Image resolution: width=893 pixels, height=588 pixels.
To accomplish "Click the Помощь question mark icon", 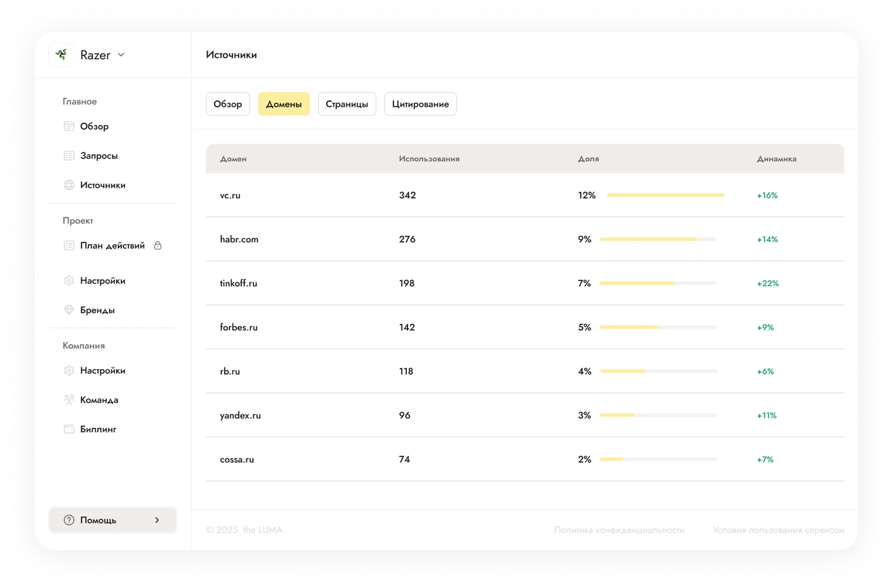I will (69, 520).
